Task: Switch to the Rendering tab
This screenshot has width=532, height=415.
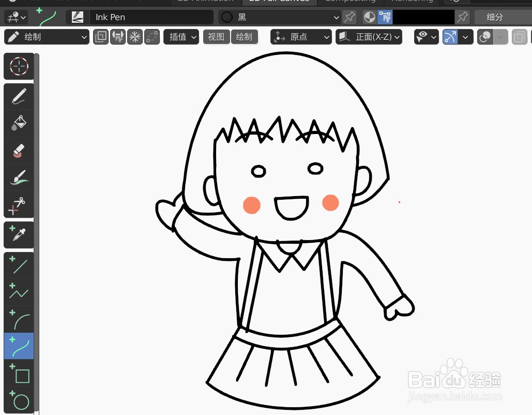Action: (412, 2)
